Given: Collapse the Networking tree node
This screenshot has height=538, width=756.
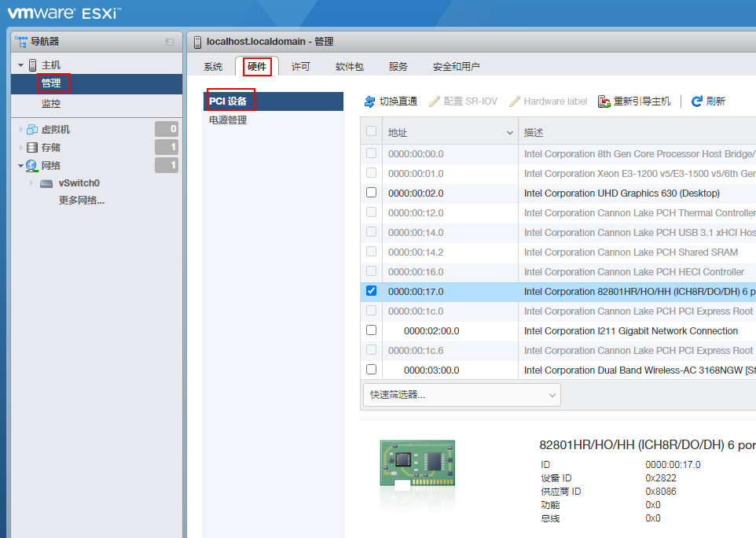Looking at the screenshot, I should (20, 165).
